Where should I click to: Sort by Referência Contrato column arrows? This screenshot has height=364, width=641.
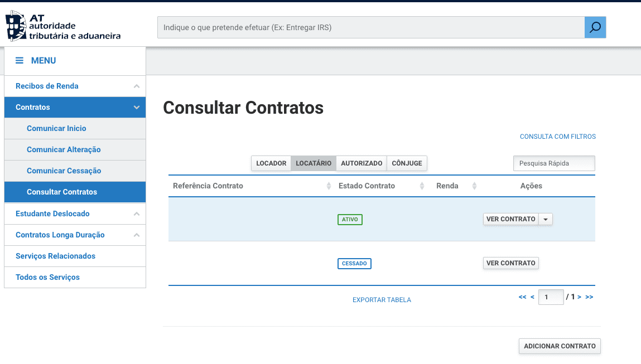click(x=329, y=186)
